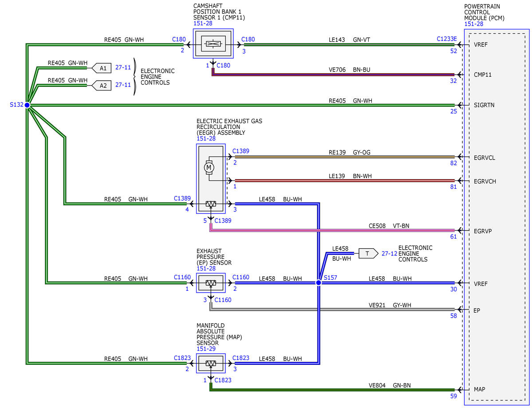
Task: Click the S157 splice junction dot
Action: [x=319, y=282]
